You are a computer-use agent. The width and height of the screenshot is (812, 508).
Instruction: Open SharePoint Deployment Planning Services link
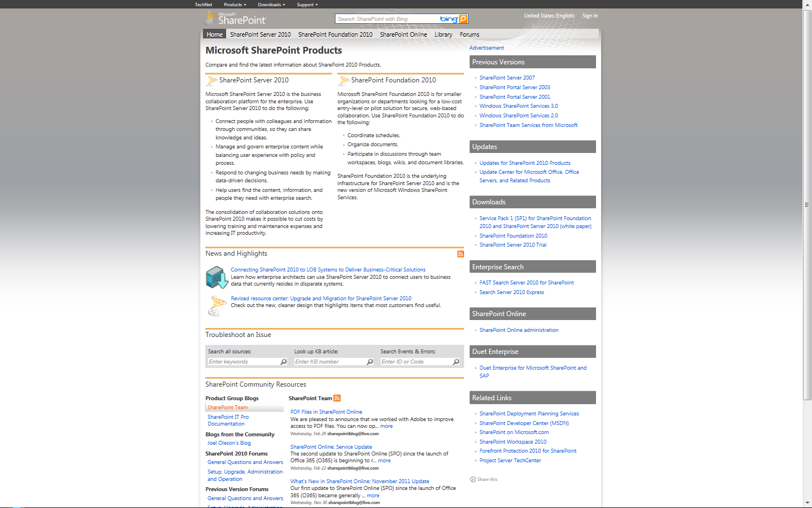click(529, 414)
